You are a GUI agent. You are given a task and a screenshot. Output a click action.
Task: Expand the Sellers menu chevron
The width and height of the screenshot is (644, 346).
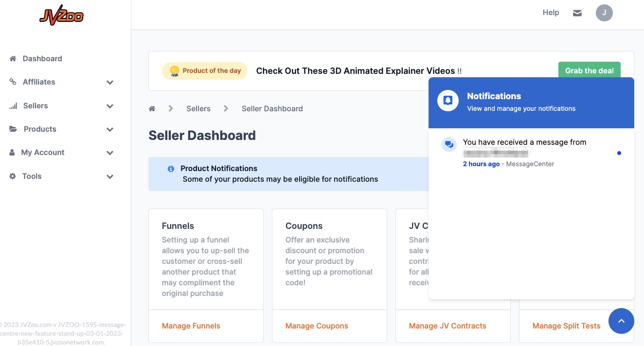click(110, 106)
